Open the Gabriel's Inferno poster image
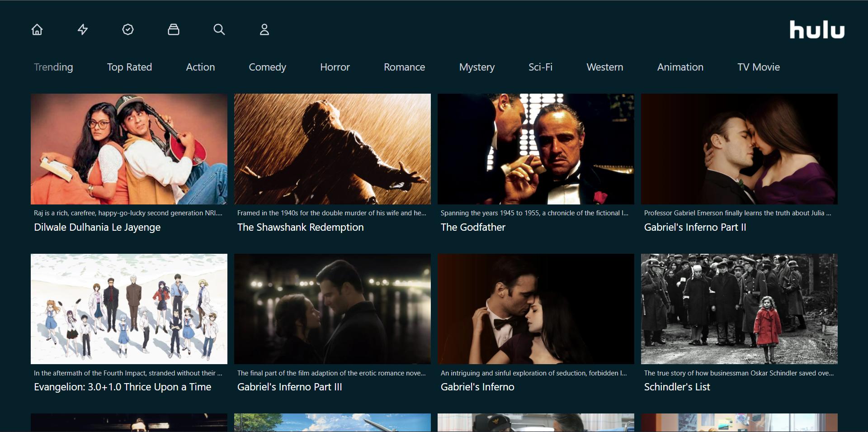 click(536, 309)
